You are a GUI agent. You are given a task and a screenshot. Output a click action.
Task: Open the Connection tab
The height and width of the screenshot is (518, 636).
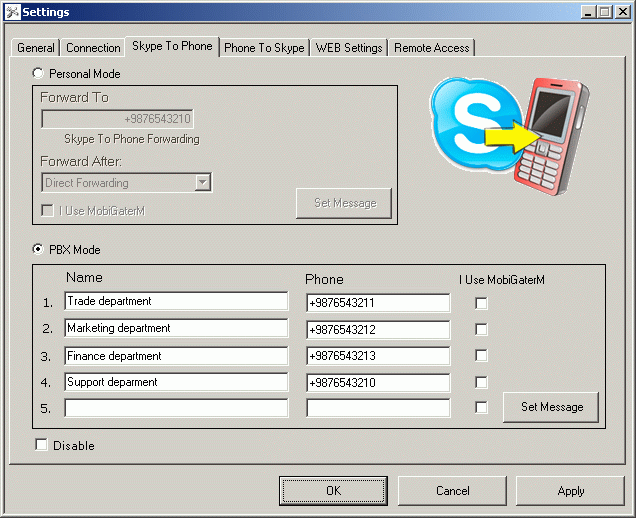[93, 48]
